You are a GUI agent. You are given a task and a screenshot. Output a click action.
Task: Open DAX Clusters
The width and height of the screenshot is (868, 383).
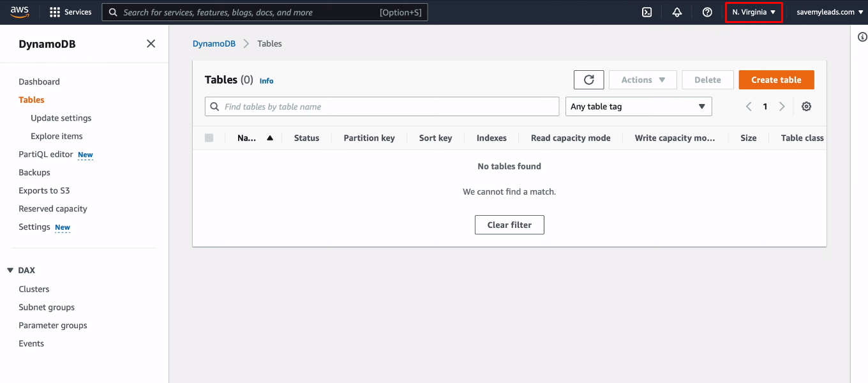click(34, 289)
